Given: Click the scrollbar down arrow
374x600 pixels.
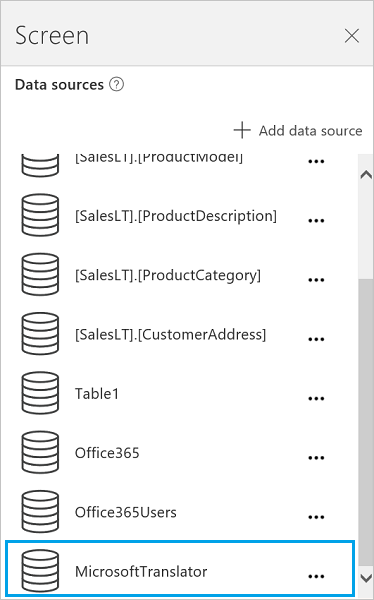Looking at the screenshot, I should pyautogui.click(x=366, y=577).
